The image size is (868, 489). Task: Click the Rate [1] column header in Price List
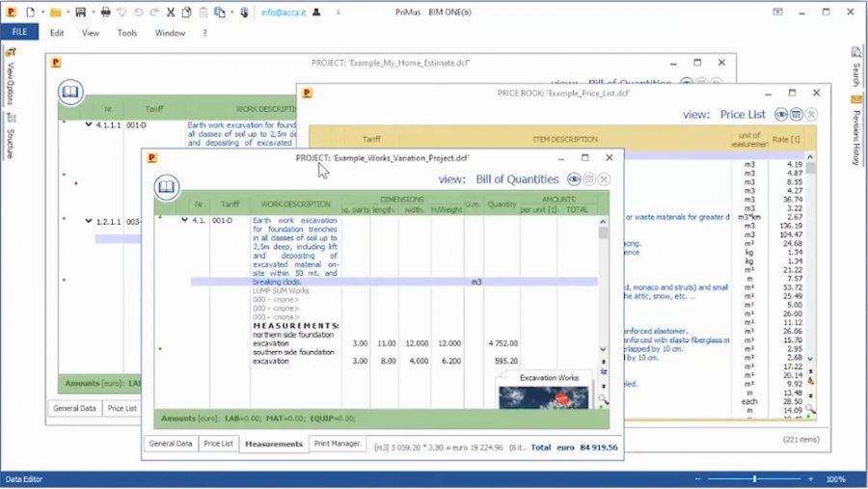click(x=786, y=140)
